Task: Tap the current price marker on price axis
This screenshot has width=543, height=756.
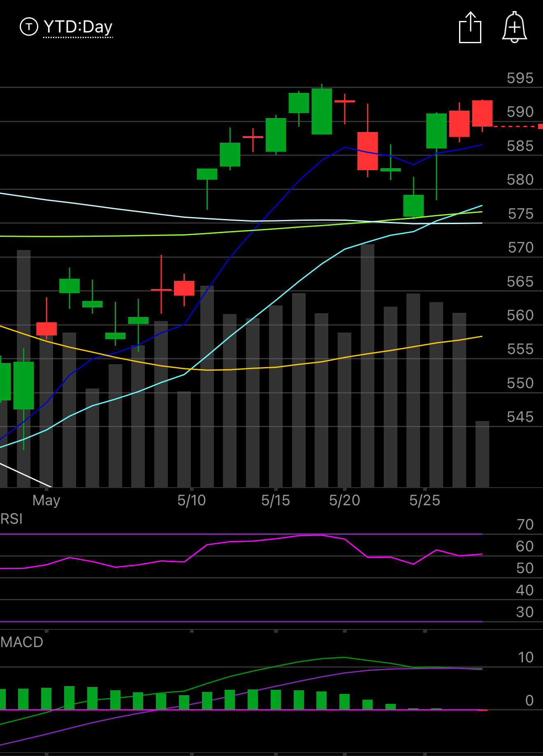Action: click(x=540, y=127)
